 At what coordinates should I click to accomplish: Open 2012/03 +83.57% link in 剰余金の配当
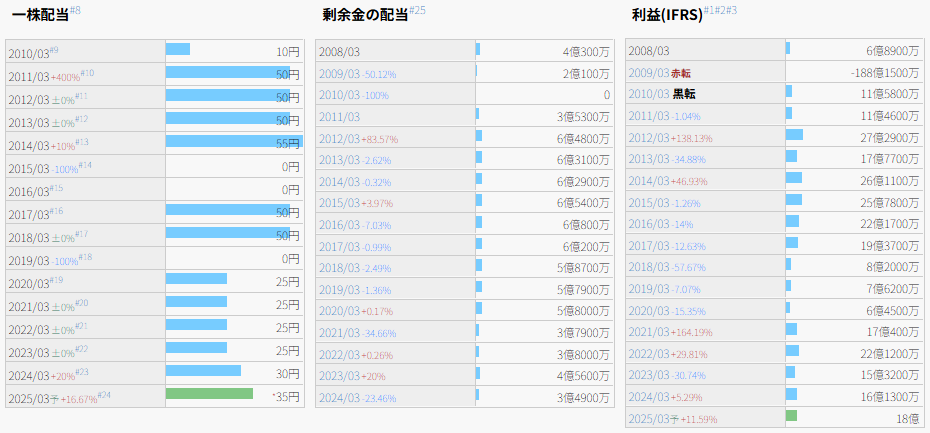(359, 139)
